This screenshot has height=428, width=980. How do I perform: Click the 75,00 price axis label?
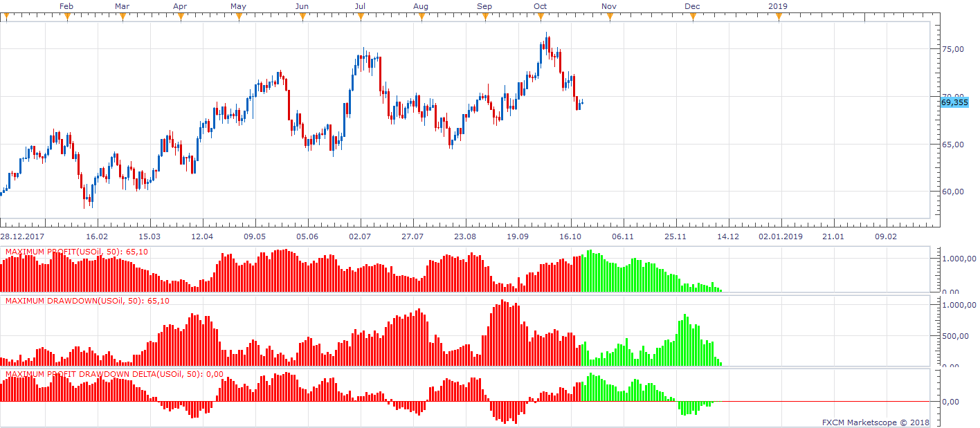pyautogui.click(x=953, y=50)
